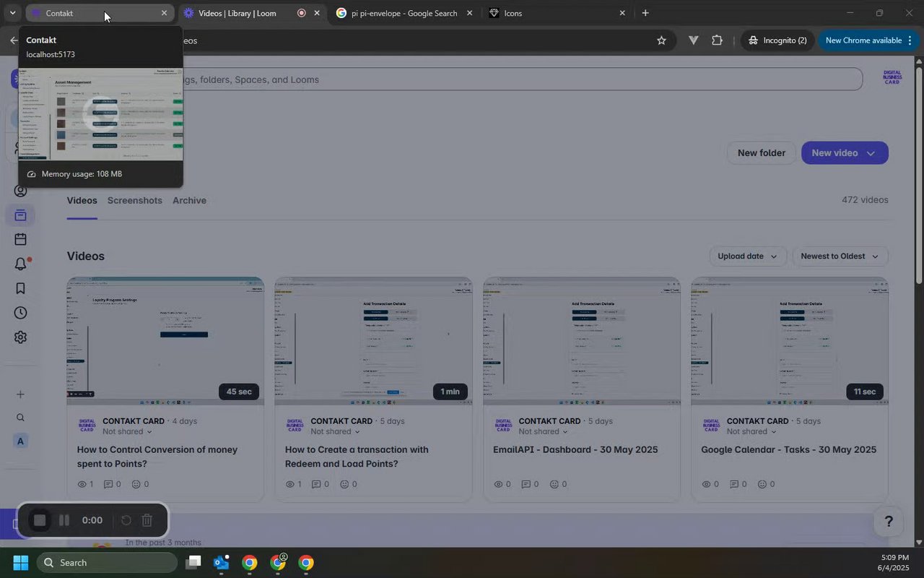Click New Chrome available update button

(867, 40)
